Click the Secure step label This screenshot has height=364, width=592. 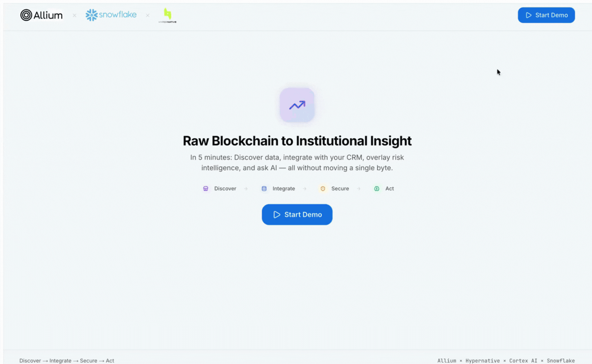tap(340, 189)
